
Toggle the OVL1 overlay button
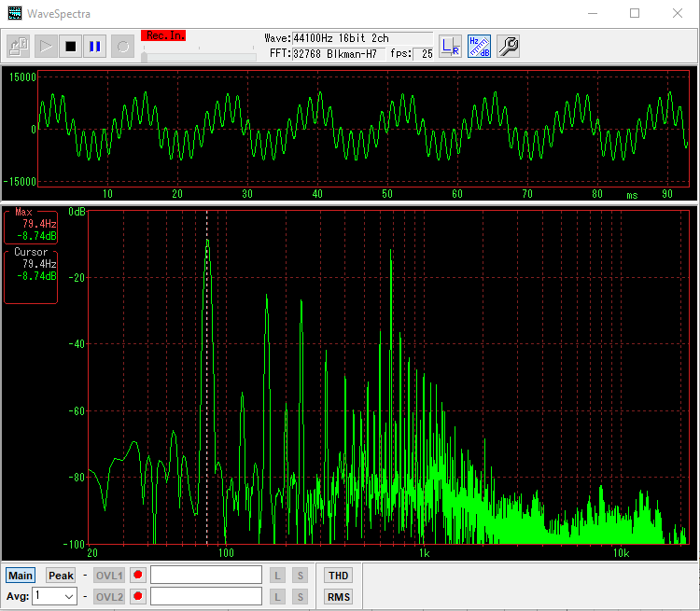pos(109,576)
